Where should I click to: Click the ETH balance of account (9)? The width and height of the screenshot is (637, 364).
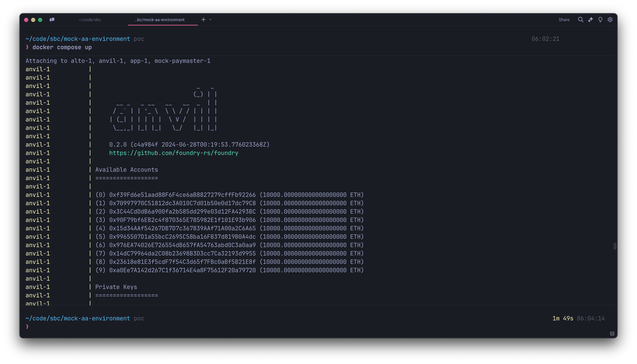point(312,270)
